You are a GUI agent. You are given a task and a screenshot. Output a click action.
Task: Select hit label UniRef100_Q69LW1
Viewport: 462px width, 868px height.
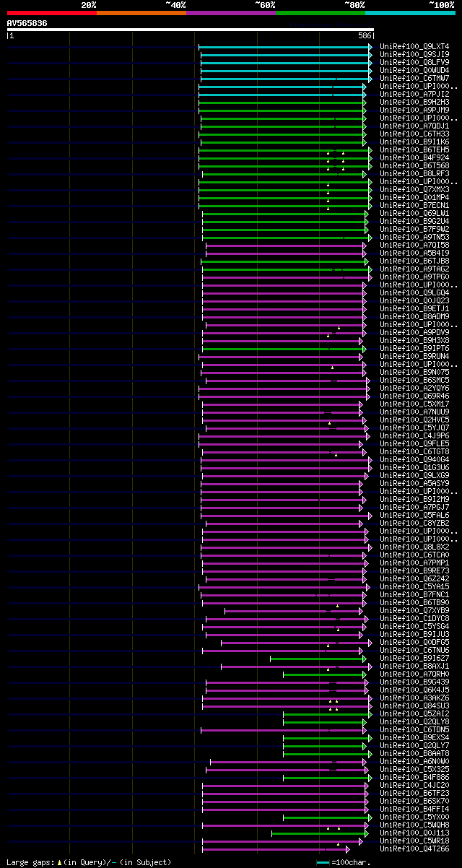coord(414,213)
